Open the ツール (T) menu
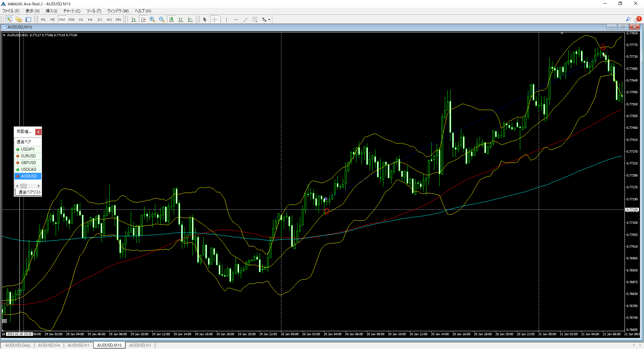The width and height of the screenshot is (644, 349). (x=94, y=11)
